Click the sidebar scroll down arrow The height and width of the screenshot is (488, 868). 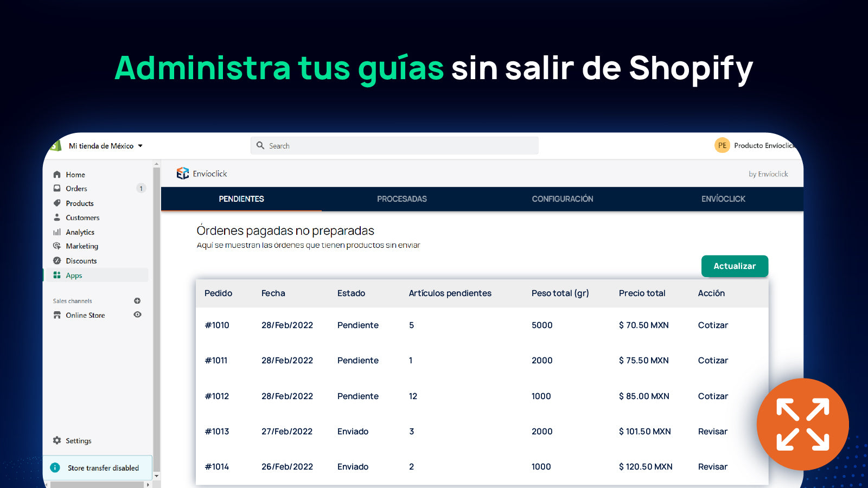click(x=157, y=476)
